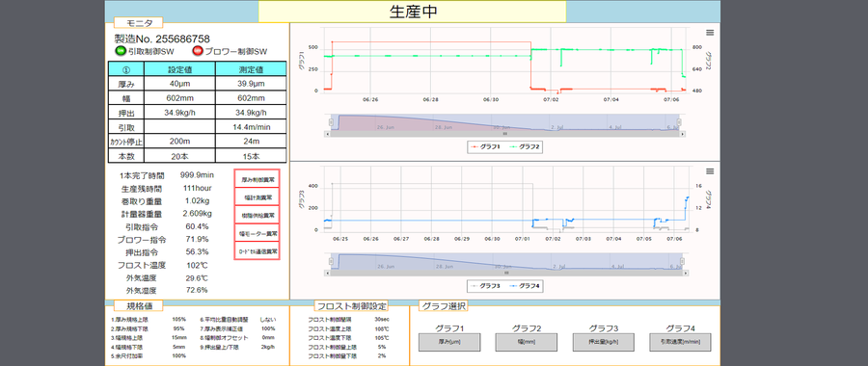
Task: Click the 本数 measured value 15本
Action: pyautogui.click(x=251, y=155)
